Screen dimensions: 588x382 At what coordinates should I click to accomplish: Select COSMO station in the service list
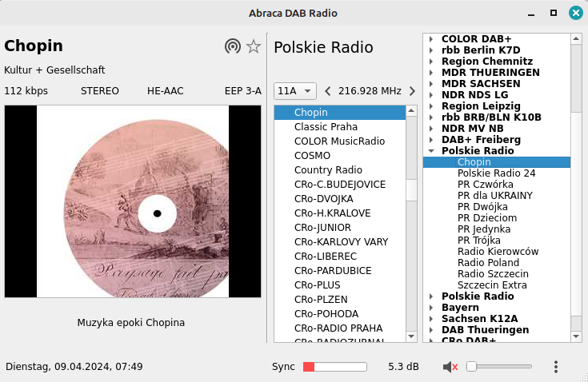[x=312, y=155]
